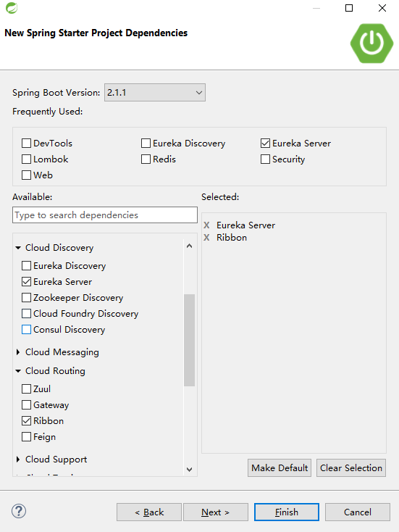The image size is (399, 532).
Task: Click Make Default button
Action: pos(280,468)
